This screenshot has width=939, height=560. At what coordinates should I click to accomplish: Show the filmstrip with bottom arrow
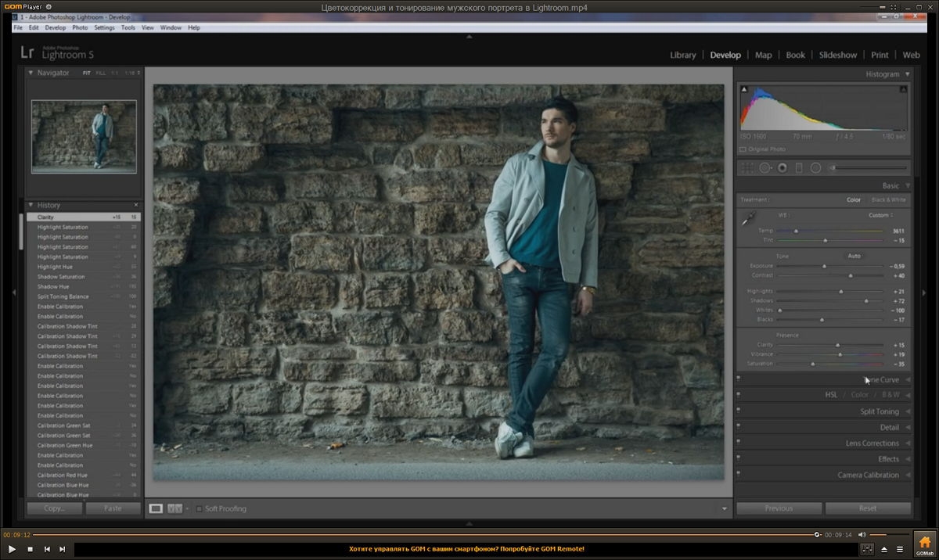[x=469, y=523]
